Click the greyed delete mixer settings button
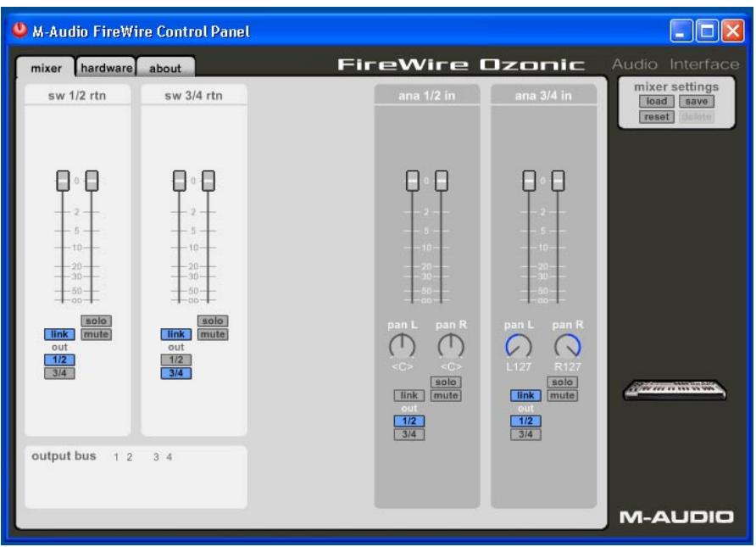The image size is (756, 547). (x=696, y=117)
